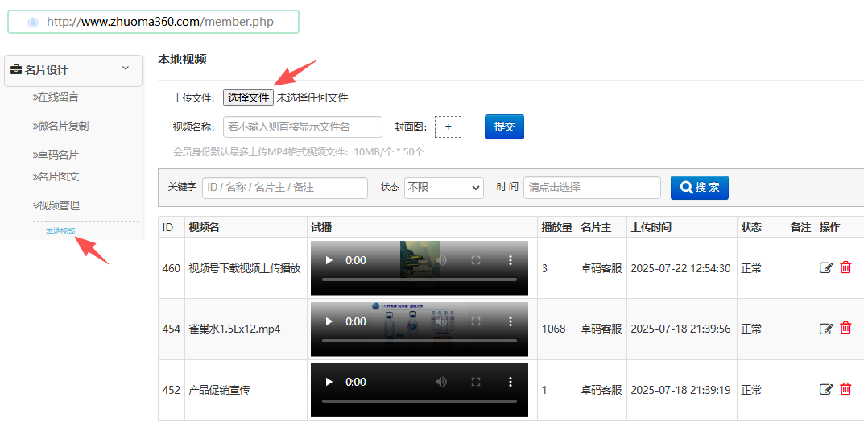Open 在线留言 in sidebar
This screenshot has height=431, width=868.
click(56, 97)
